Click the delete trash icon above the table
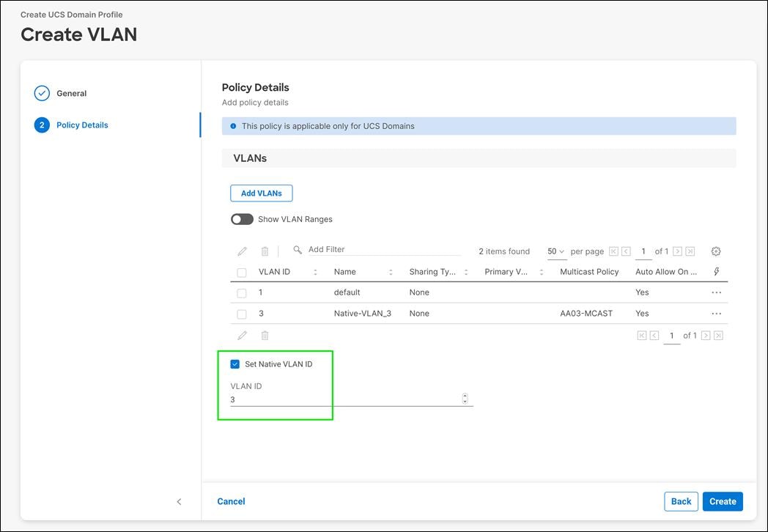The width and height of the screenshot is (768, 532). pos(265,251)
